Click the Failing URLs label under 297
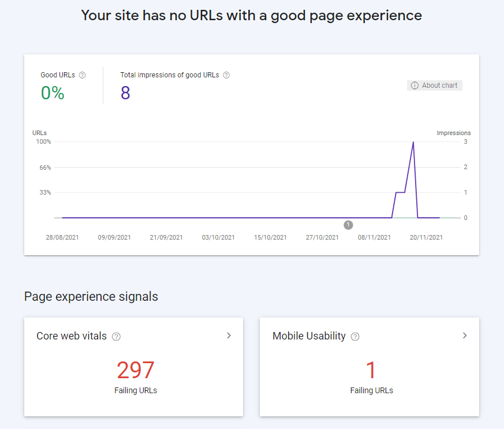The image size is (504, 429). point(136,390)
